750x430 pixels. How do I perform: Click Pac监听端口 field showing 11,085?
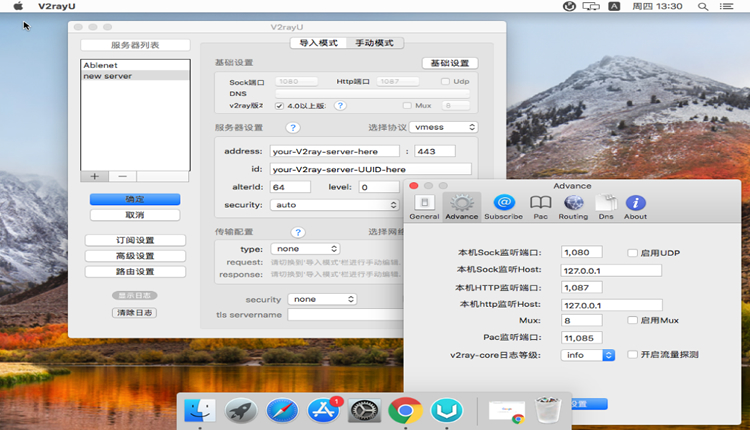pyautogui.click(x=581, y=338)
